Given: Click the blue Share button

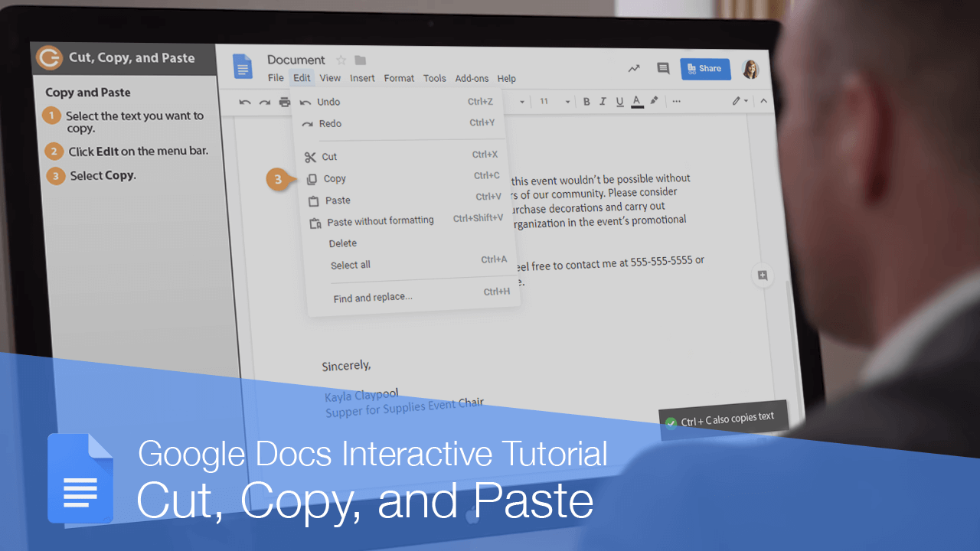Looking at the screenshot, I should [x=704, y=68].
